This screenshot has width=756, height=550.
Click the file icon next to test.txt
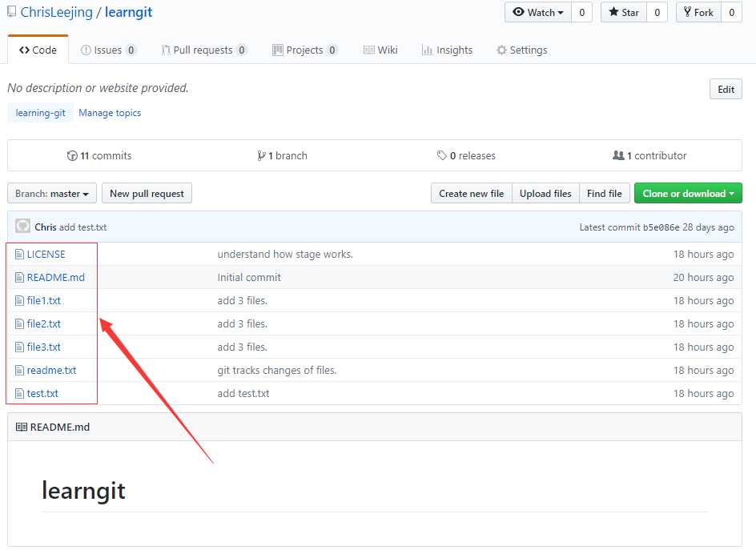click(20, 394)
